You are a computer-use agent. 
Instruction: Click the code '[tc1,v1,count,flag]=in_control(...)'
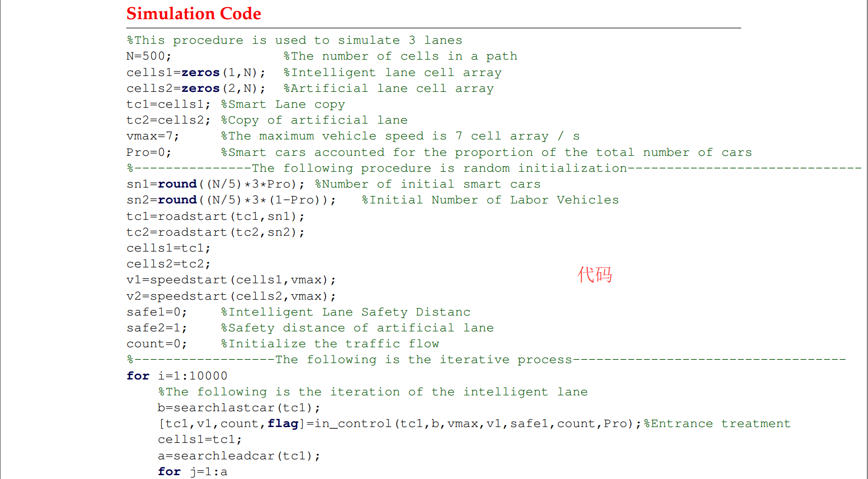pyautogui.click(x=399, y=424)
